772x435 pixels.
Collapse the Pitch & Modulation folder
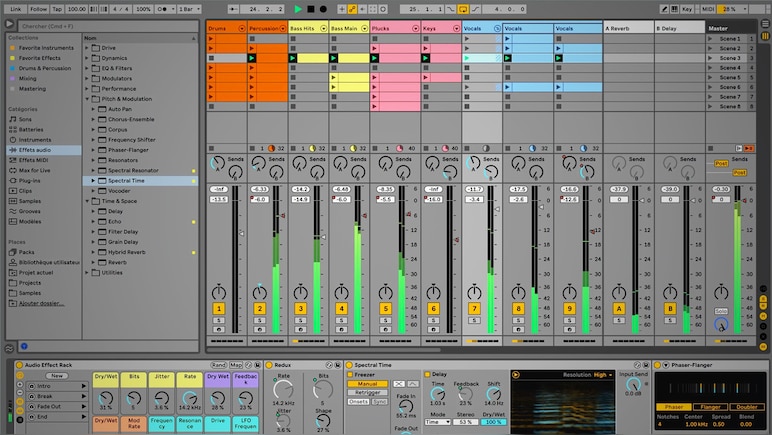(x=87, y=99)
